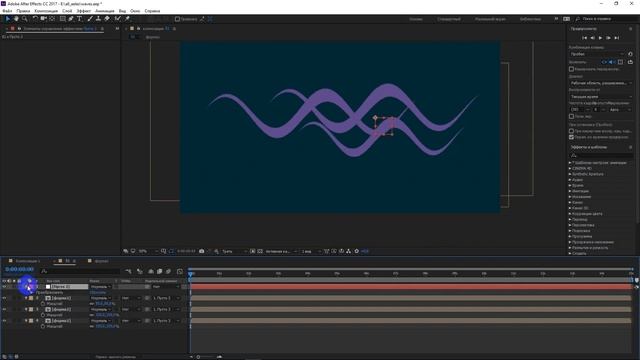This screenshot has width=640, height=360.
Task: Select the Rectangle shape tool
Action: (x=62, y=19)
